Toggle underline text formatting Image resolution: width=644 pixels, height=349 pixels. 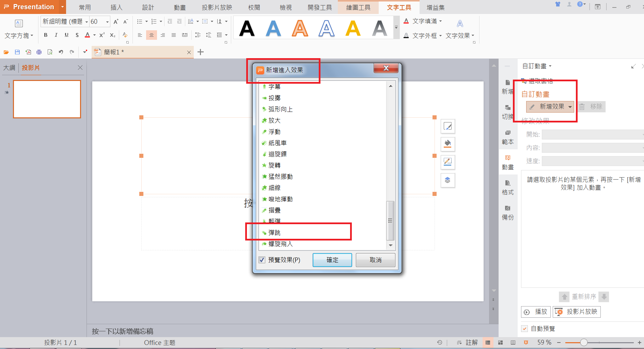click(66, 35)
